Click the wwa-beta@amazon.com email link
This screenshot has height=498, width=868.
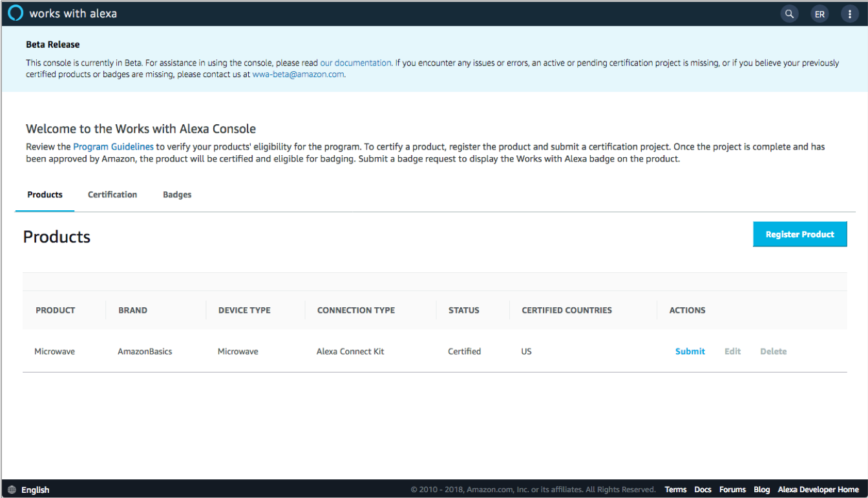[298, 74]
